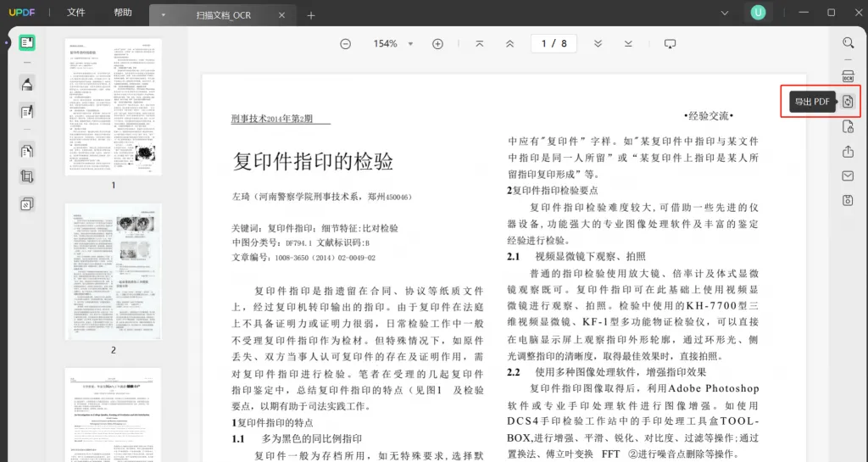868x462 pixels.
Task: Click the zoom percentage 154% value
Action: (386, 44)
